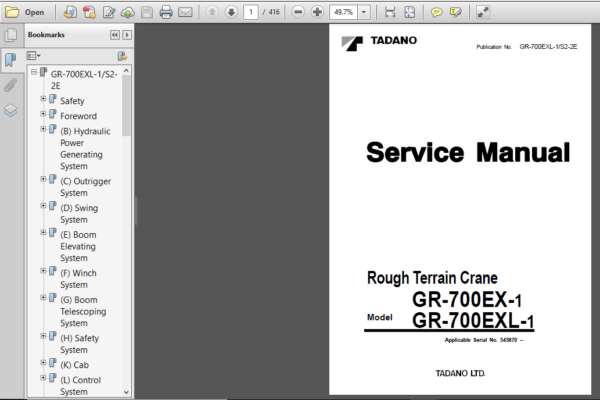The image size is (600, 400).
Task: Open the Attachments paperclip panel
Action: click(11, 85)
